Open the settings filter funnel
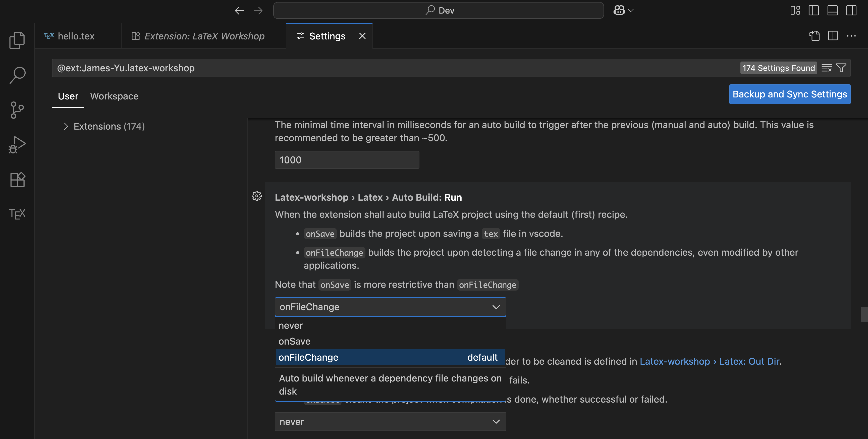Image resolution: width=868 pixels, height=439 pixels. (x=841, y=68)
